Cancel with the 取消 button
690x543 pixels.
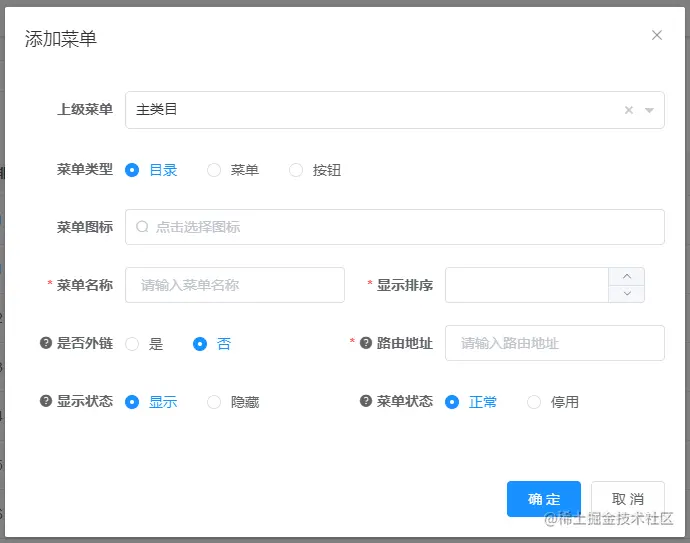[628, 499]
